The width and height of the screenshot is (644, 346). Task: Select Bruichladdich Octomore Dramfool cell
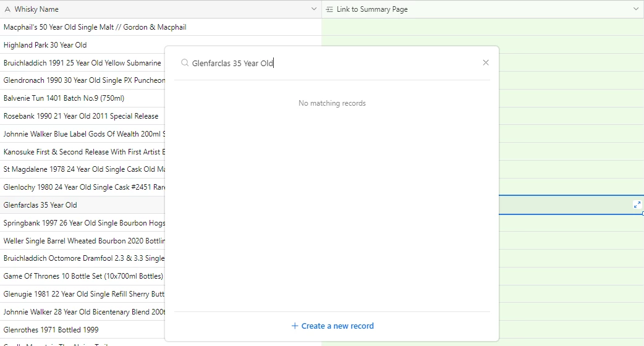[x=82, y=258]
